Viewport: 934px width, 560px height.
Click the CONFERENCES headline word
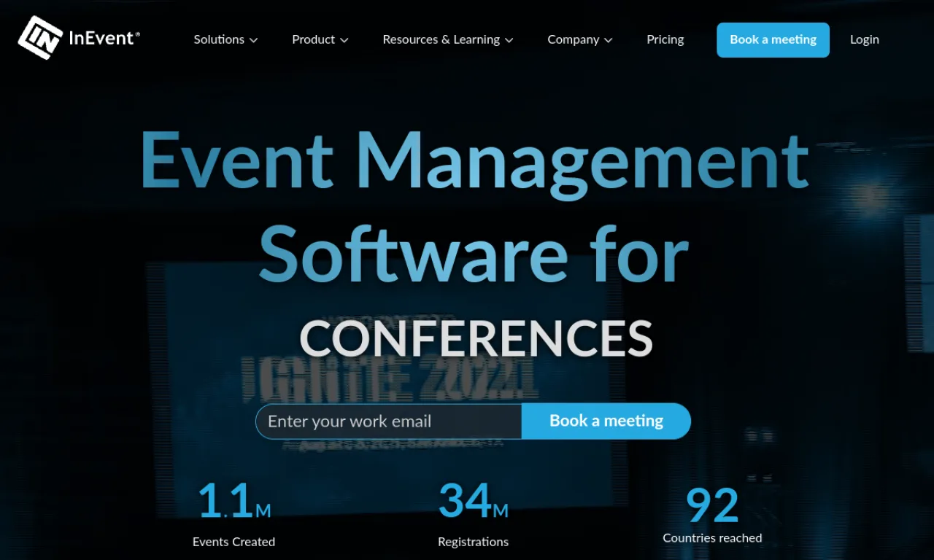click(x=476, y=338)
